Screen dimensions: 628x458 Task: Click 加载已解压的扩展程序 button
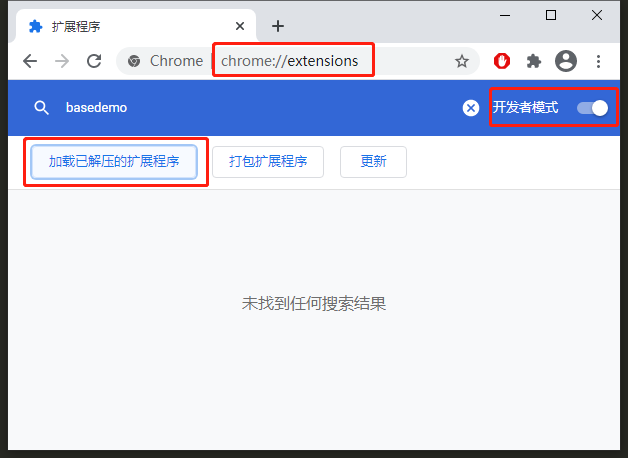pyautogui.click(x=114, y=162)
